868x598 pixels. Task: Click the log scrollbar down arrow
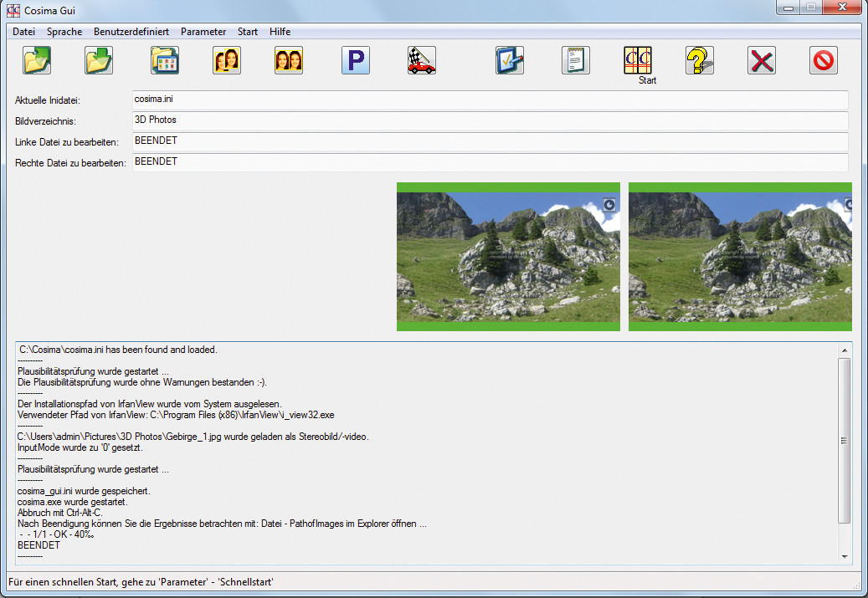point(845,556)
